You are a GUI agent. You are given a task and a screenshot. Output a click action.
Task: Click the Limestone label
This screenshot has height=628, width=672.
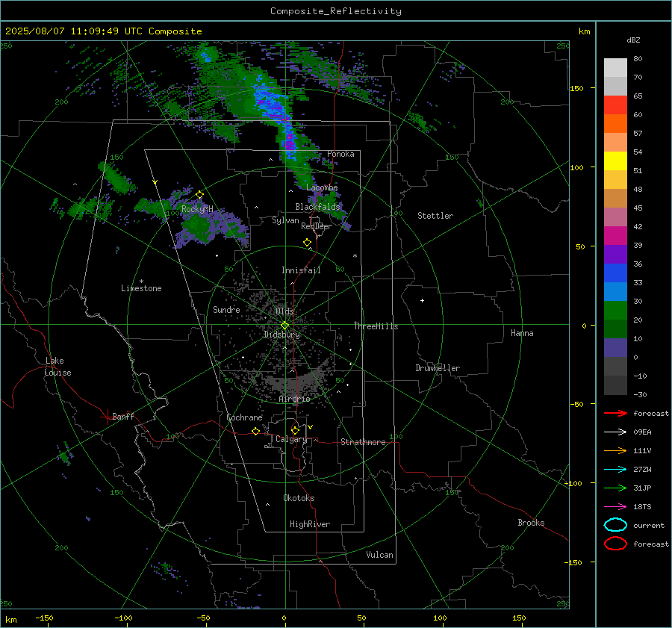coord(141,288)
